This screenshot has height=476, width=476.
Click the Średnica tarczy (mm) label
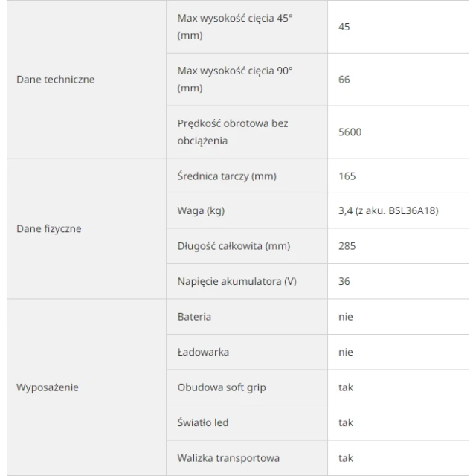227,176
